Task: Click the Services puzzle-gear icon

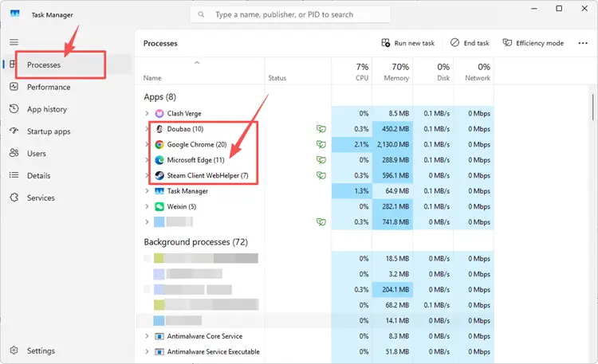Action: pos(14,198)
